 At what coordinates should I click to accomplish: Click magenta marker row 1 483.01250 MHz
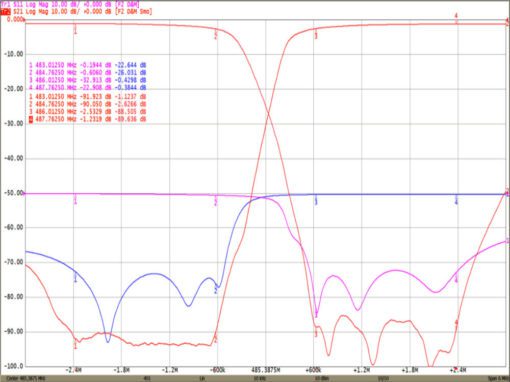tap(88, 65)
